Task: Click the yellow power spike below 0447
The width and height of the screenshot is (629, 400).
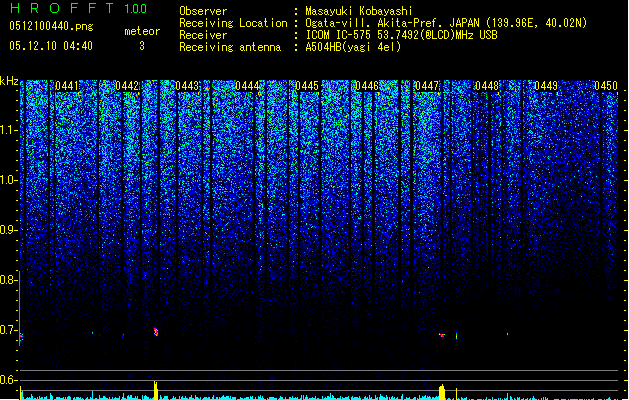Action: (x=442, y=392)
